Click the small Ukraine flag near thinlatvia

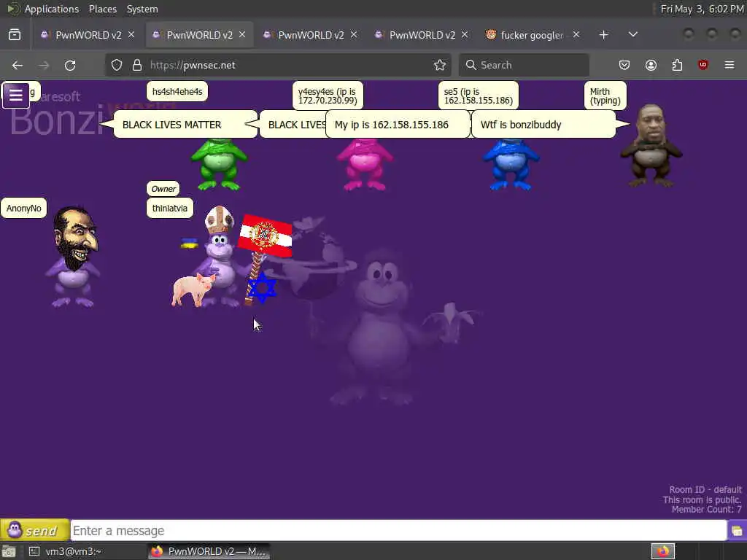[x=190, y=244]
